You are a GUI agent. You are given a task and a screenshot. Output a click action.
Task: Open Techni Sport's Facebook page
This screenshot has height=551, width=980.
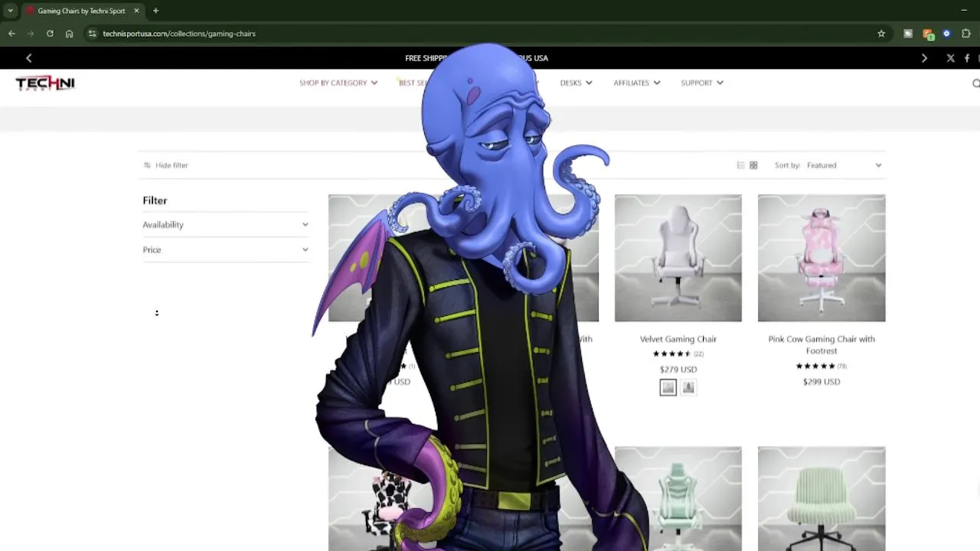tap(967, 58)
